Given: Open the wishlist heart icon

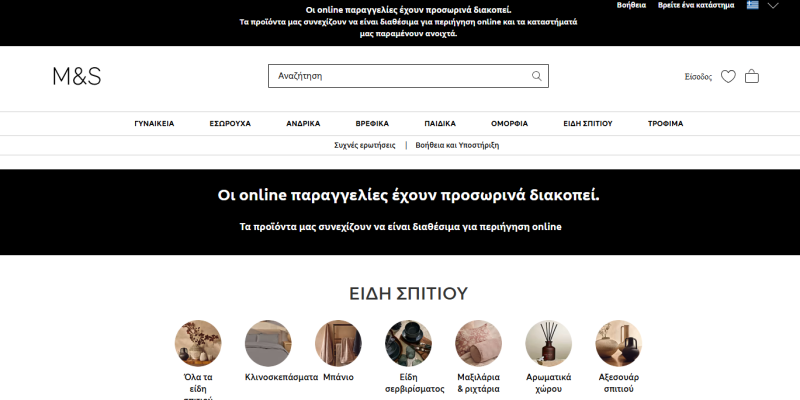Looking at the screenshot, I should (728, 76).
